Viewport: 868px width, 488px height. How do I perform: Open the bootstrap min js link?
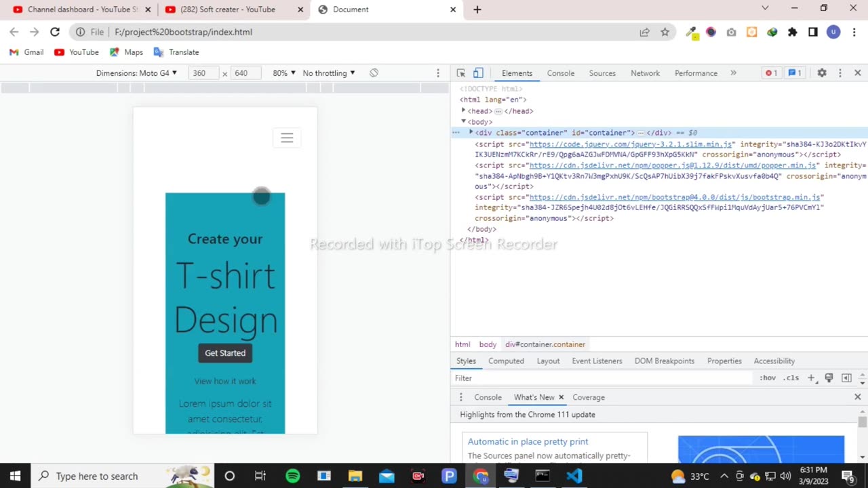click(675, 197)
